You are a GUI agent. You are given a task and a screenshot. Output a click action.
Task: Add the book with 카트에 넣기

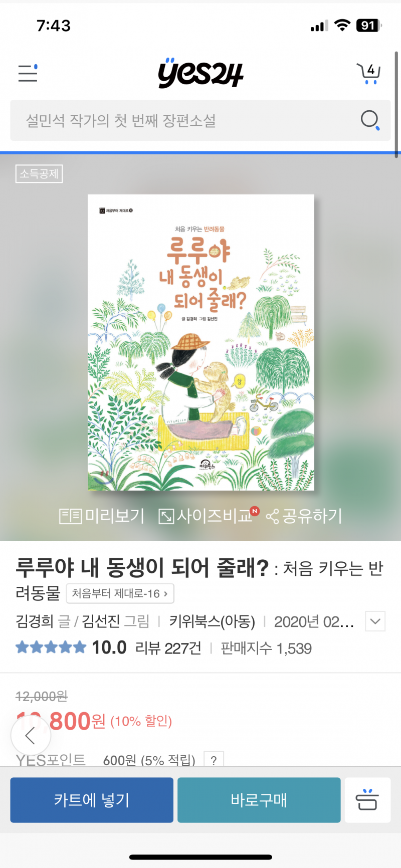click(x=92, y=800)
